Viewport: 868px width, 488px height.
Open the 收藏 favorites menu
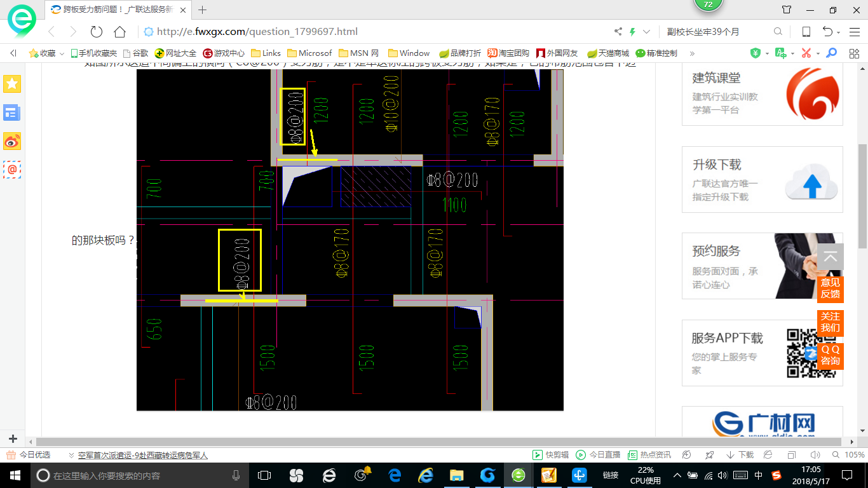tap(46, 53)
